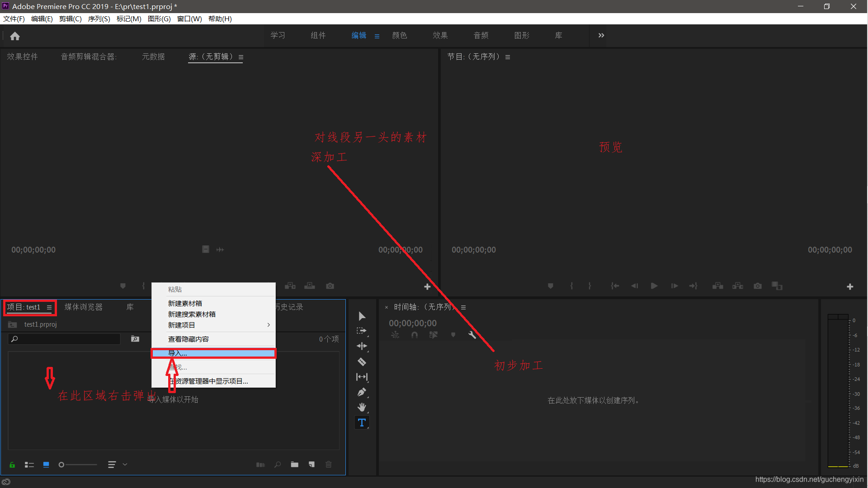Step forward one frame in Program monitor
This screenshot has width=868, height=488.
674,286
